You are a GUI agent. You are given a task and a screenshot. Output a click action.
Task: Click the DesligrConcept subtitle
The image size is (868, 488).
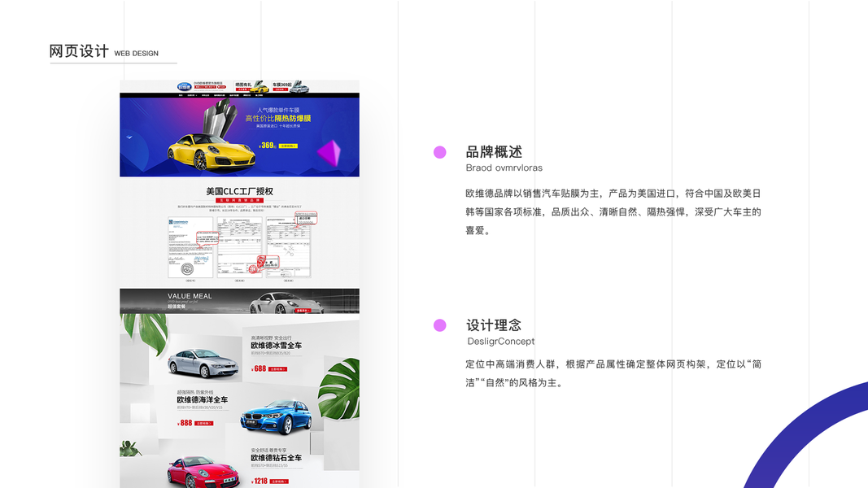point(500,342)
